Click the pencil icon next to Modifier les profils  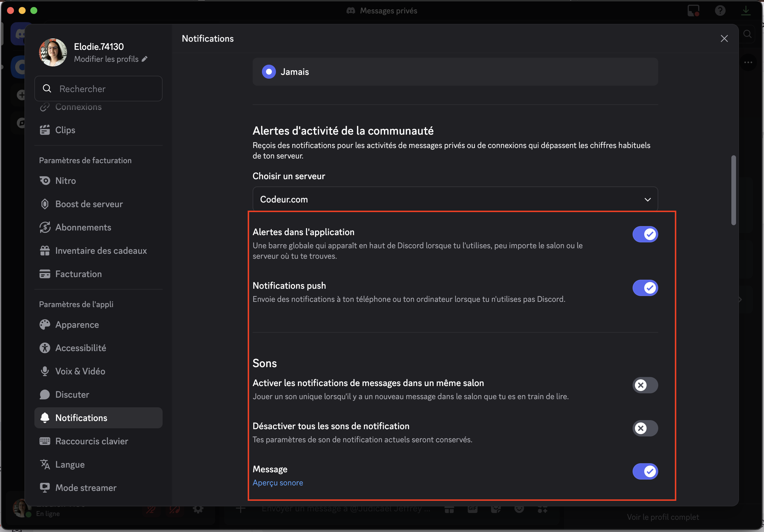[x=145, y=59]
